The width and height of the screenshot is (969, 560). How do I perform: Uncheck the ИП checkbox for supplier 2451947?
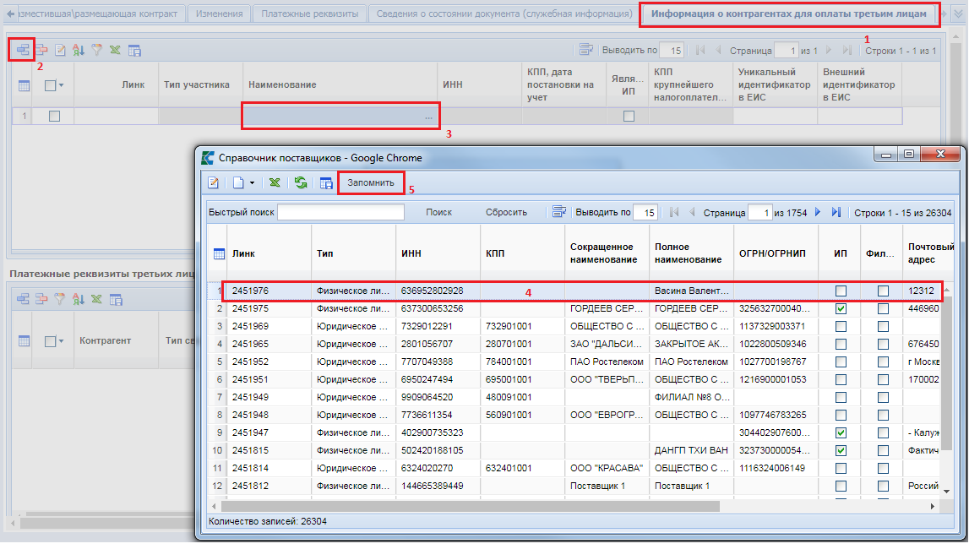click(841, 432)
